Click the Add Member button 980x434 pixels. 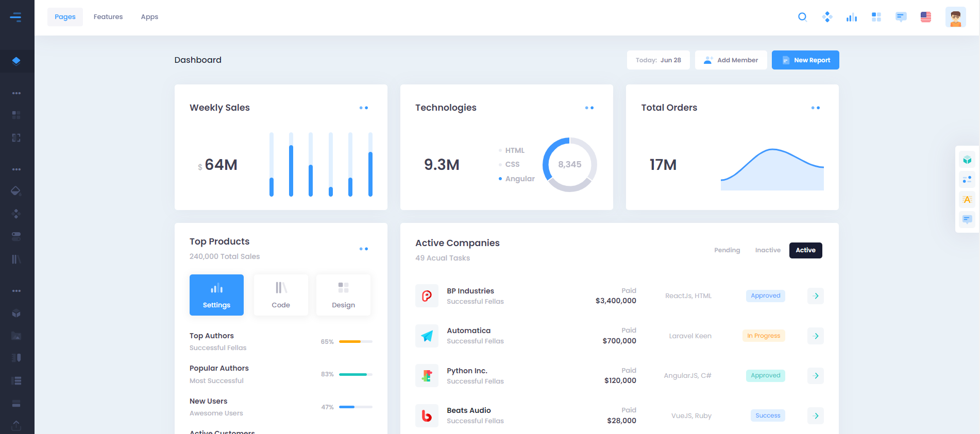(x=731, y=60)
